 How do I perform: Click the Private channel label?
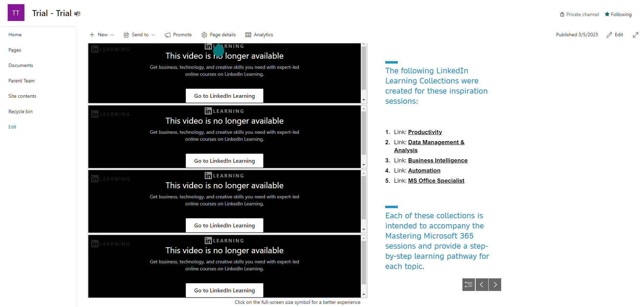pos(579,14)
